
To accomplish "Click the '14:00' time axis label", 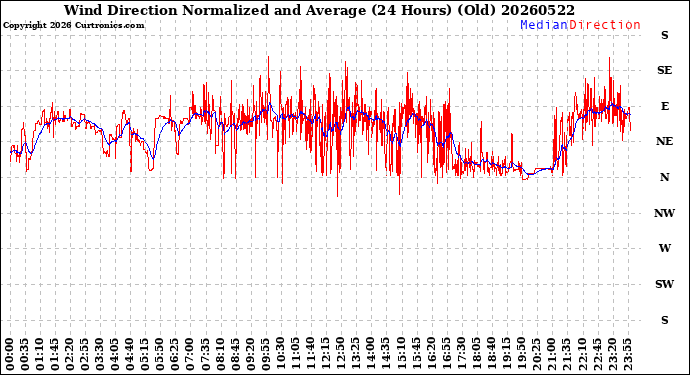I will coord(370,354).
